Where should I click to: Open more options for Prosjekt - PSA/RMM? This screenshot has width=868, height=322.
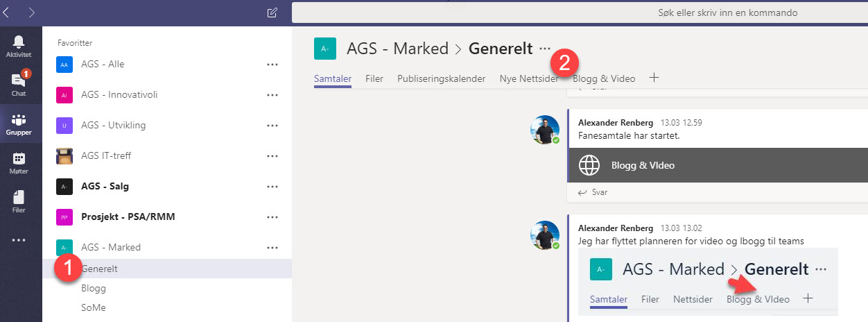[272, 217]
